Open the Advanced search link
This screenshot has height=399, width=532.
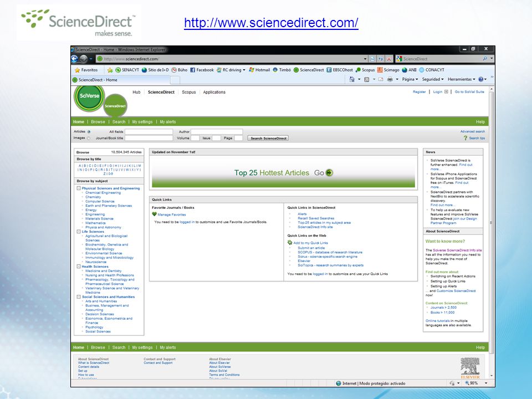(472, 131)
